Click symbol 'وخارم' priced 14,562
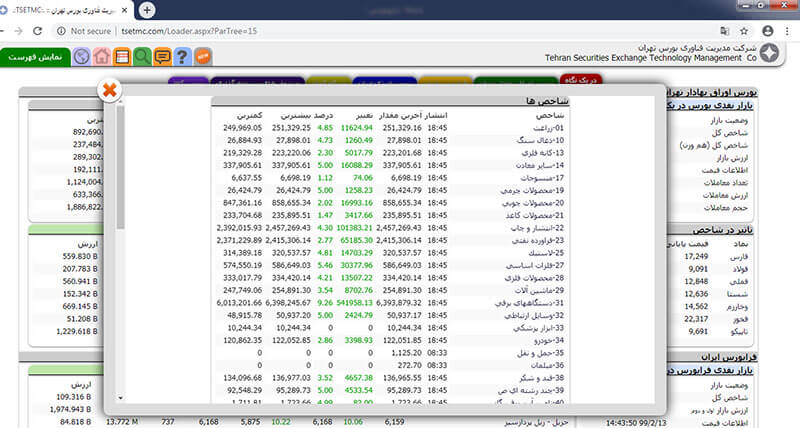The width and height of the screenshot is (800, 428). (737, 307)
